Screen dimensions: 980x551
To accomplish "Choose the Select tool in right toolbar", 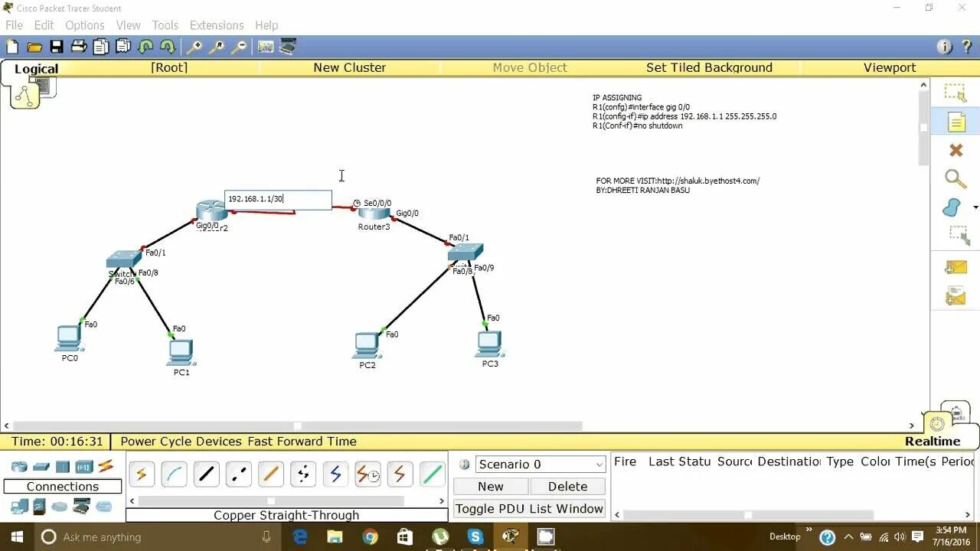I will (955, 93).
